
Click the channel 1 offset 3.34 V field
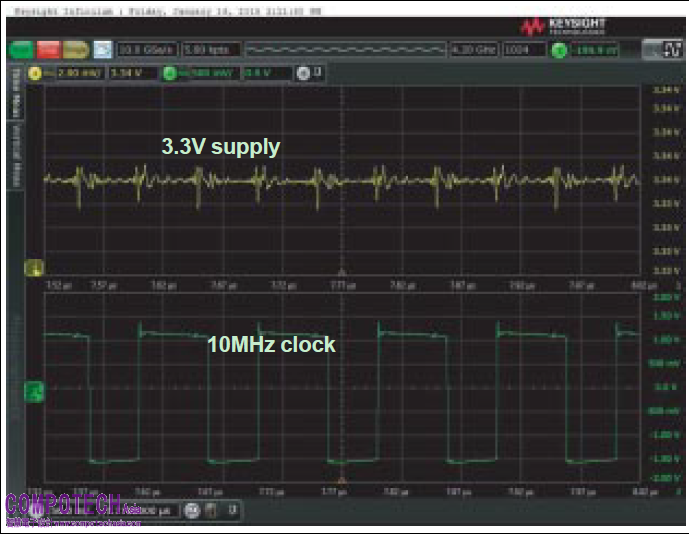[x=126, y=72]
